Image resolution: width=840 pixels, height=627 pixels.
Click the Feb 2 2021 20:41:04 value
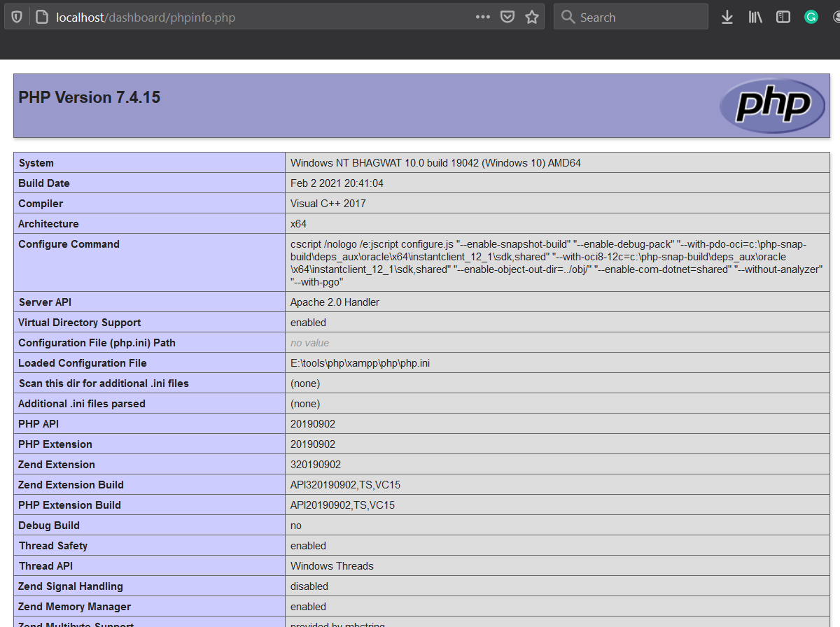[x=337, y=183]
